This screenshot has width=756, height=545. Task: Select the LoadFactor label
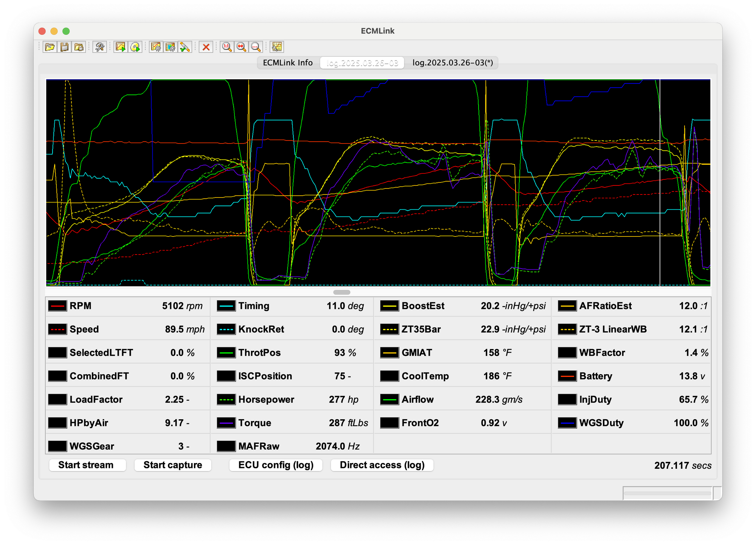[x=96, y=400]
